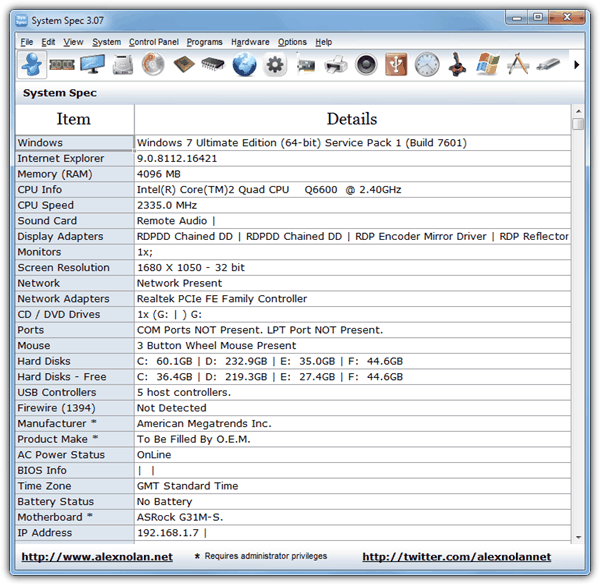Screen dimensions: 600x584
Task: Select the Hard Disks - Free label
Action: [75, 377]
